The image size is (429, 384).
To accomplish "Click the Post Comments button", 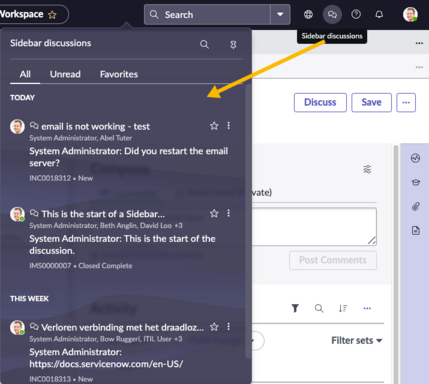I will tap(333, 260).
